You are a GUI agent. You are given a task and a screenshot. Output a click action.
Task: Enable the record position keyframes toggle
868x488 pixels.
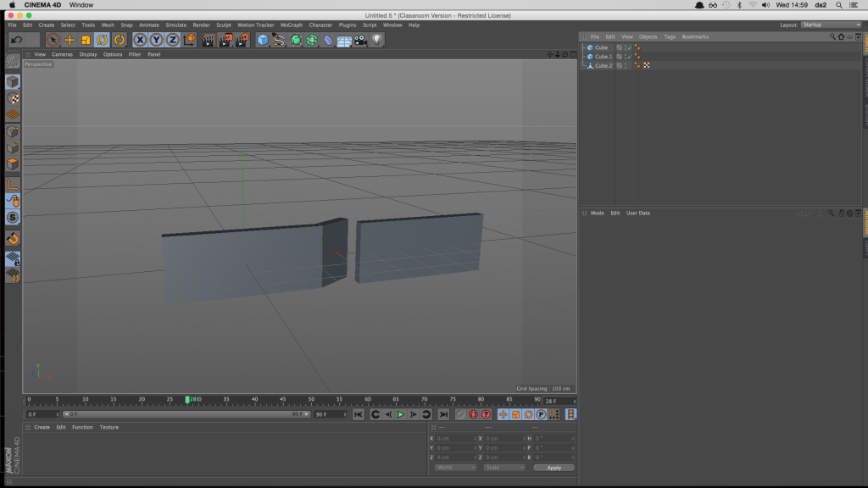pos(504,414)
